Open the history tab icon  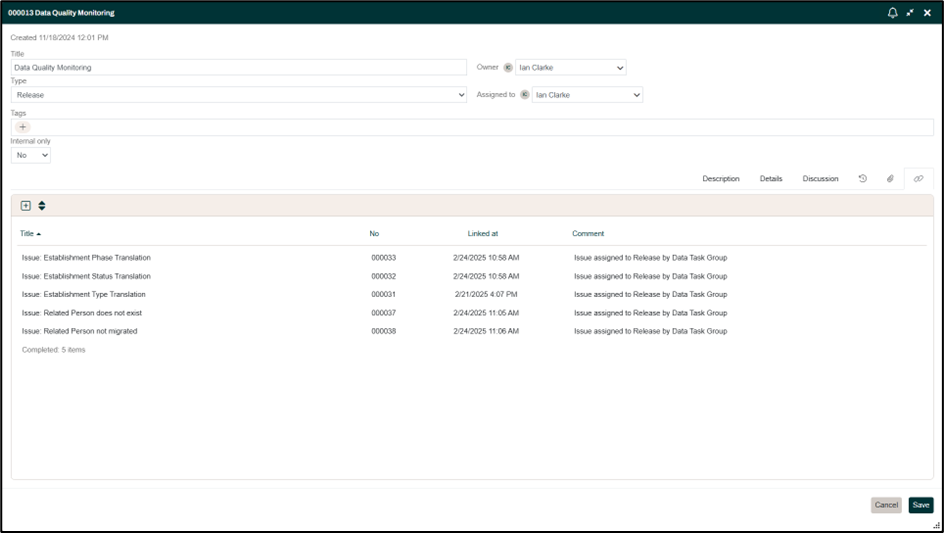pyautogui.click(x=862, y=179)
